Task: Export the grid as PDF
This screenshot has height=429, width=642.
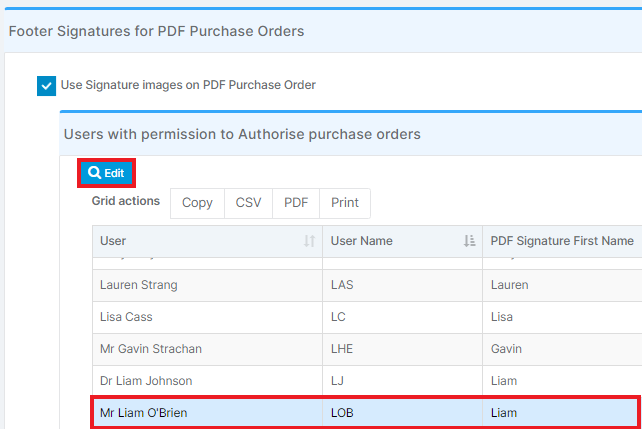Action: click(x=296, y=203)
